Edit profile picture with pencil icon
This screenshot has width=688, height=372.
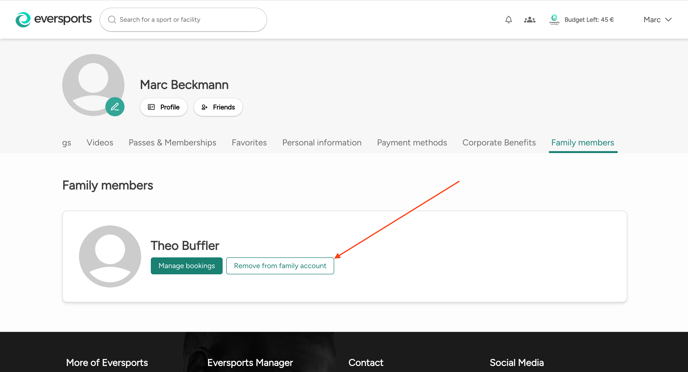pyautogui.click(x=115, y=107)
